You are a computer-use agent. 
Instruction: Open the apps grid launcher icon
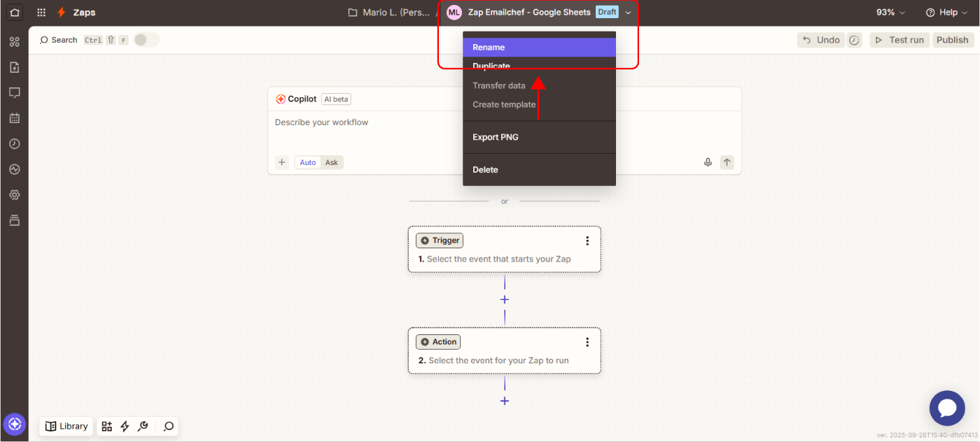point(41,13)
